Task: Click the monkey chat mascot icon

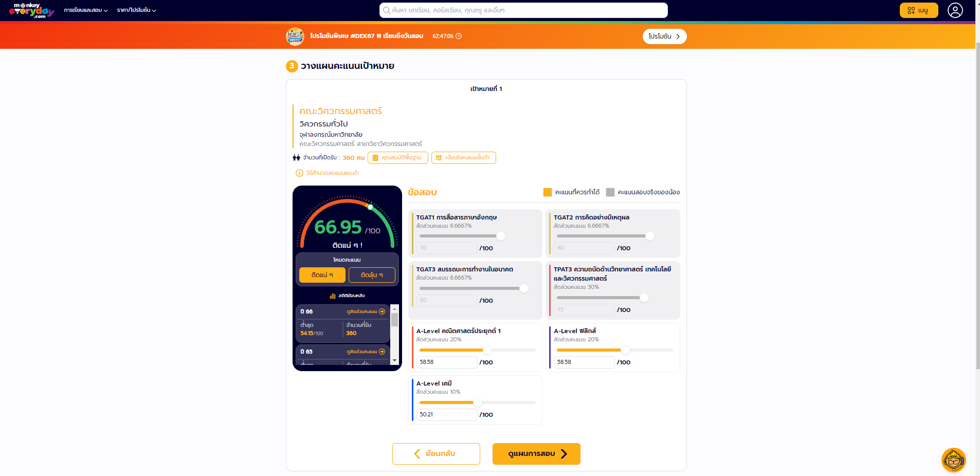Action: (953, 460)
